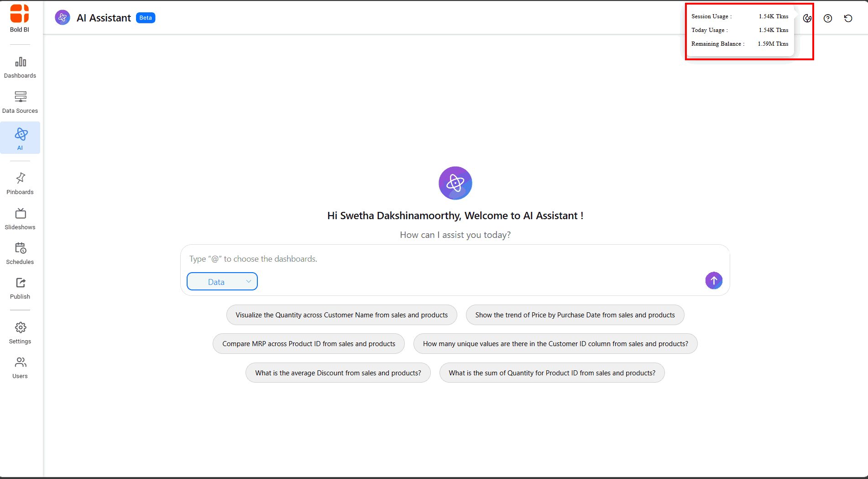The width and height of the screenshot is (868, 479).
Task: Choose 'Visualize the Quantity across Customer Name' suggestion
Action: pos(342,315)
